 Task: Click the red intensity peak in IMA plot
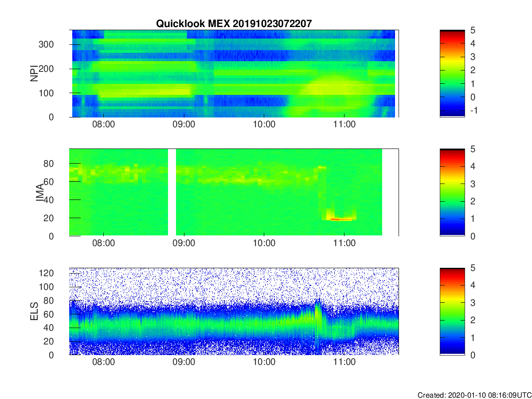point(341,219)
